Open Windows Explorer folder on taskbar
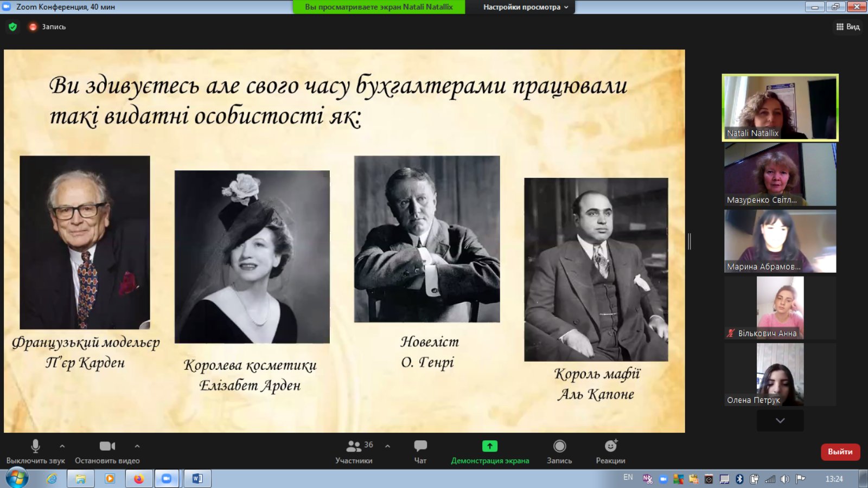 pos(80,479)
